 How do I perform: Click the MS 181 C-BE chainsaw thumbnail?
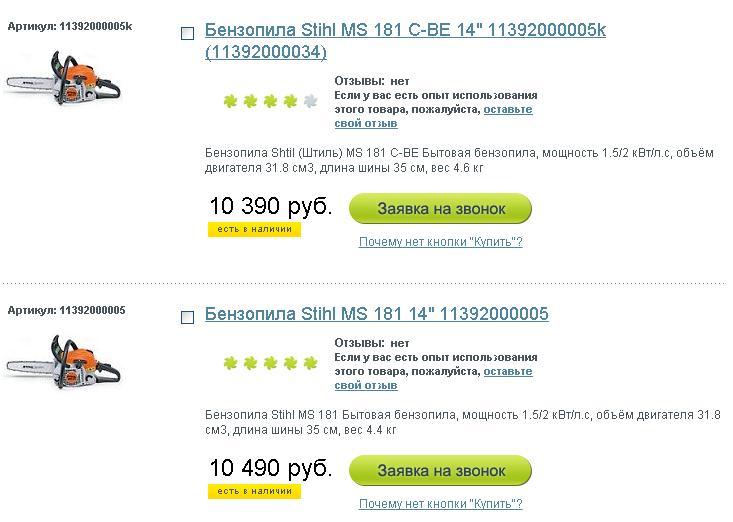tap(63, 78)
